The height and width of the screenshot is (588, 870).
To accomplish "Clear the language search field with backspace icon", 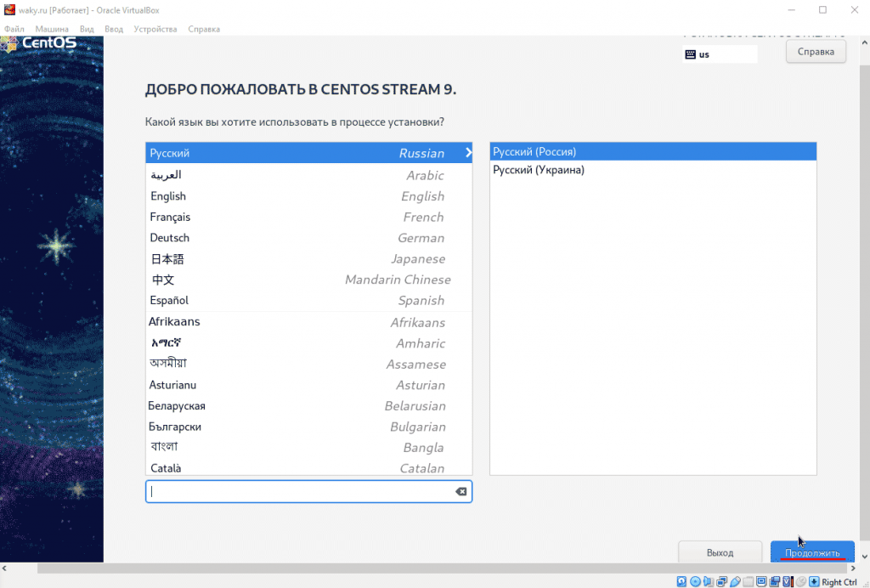I will pyautogui.click(x=460, y=491).
